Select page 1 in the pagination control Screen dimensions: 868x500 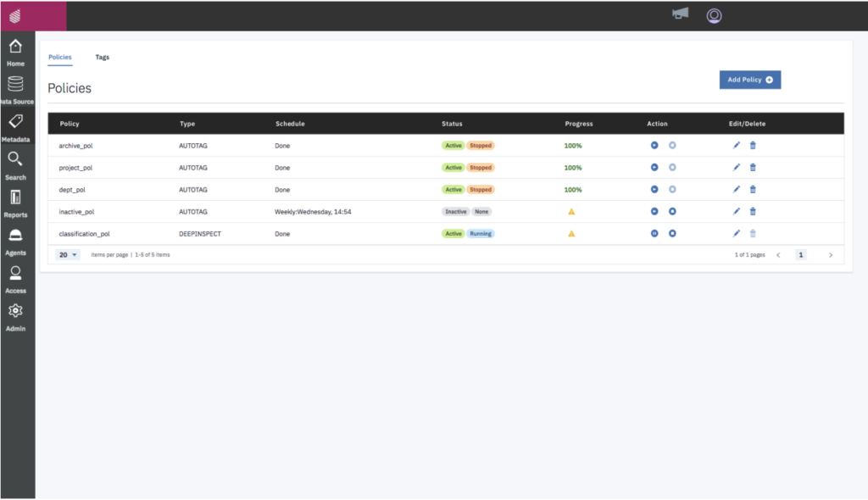coord(801,254)
